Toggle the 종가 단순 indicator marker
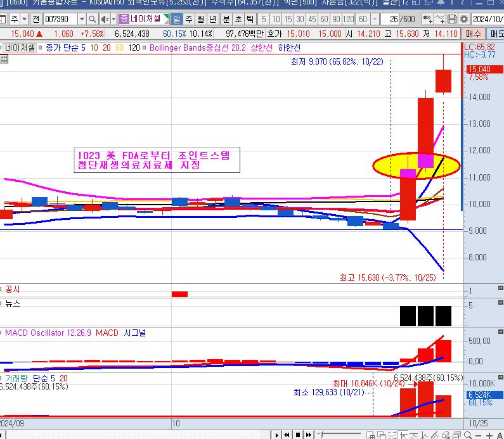 coord(41,48)
